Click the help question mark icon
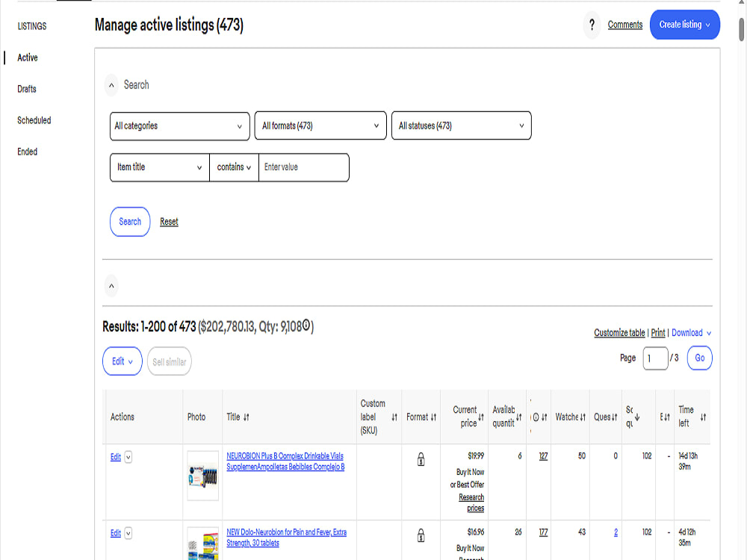This screenshot has height=560, width=747. [592, 25]
